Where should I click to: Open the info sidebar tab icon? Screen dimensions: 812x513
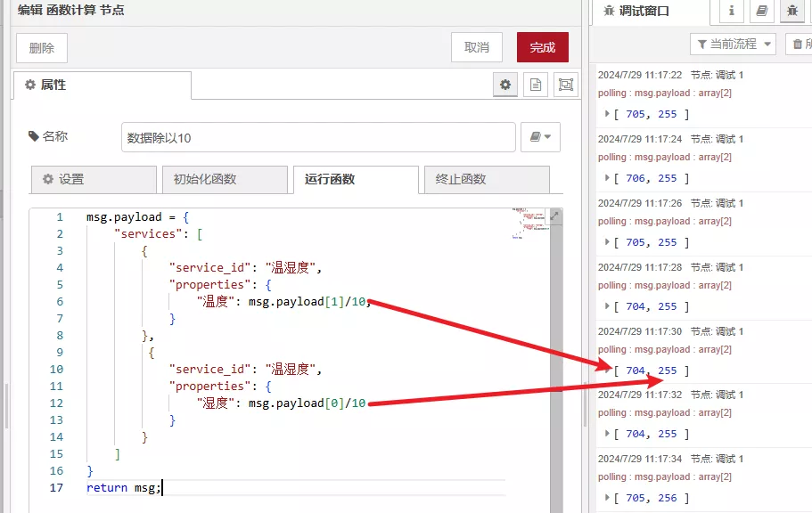(x=732, y=12)
